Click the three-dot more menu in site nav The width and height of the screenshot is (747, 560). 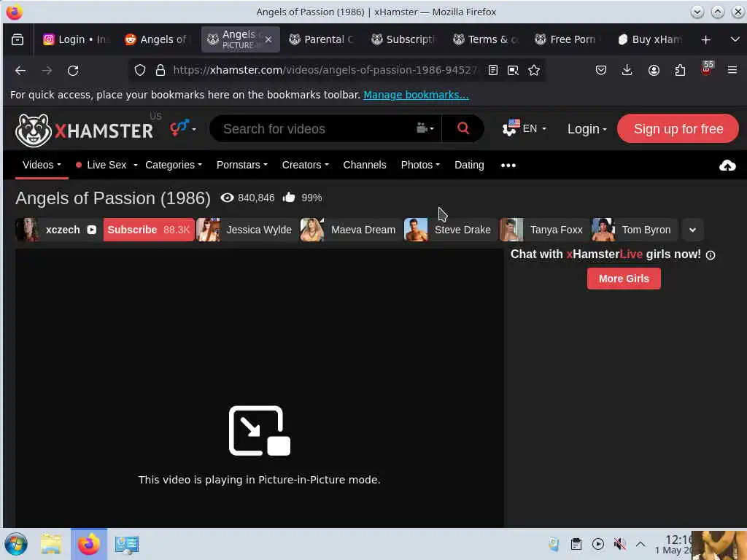pyautogui.click(x=508, y=166)
